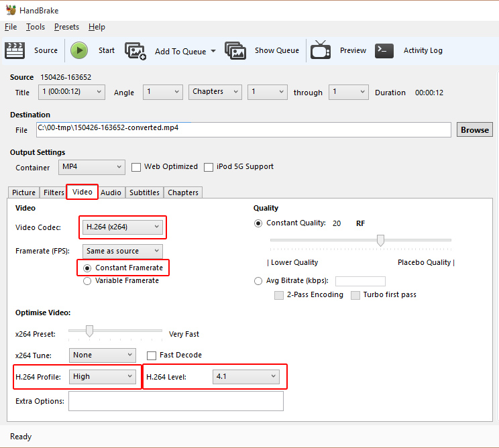Open the Framerate Same as source dropdown
Image resolution: width=499 pixels, height=448 pixels.
[x=123, y=251]
